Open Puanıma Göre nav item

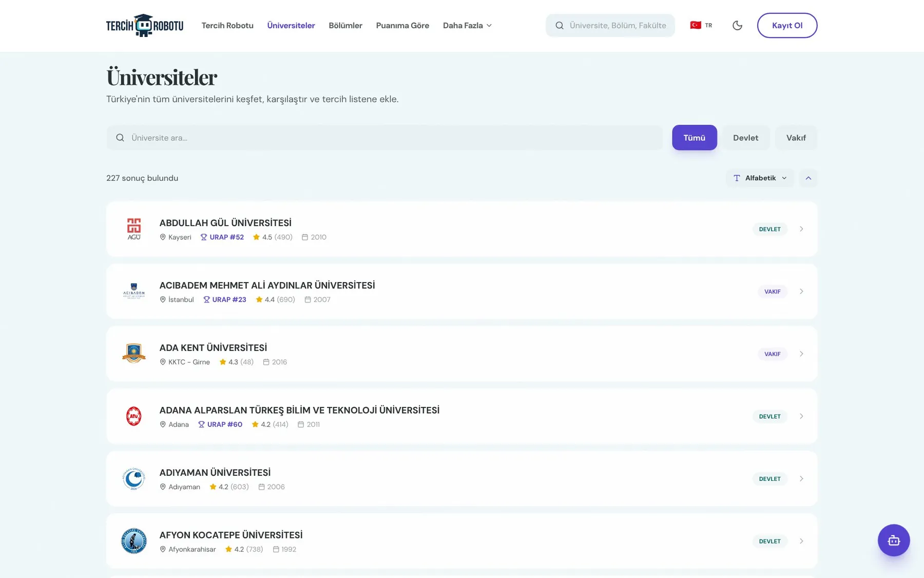coord(402,25)
